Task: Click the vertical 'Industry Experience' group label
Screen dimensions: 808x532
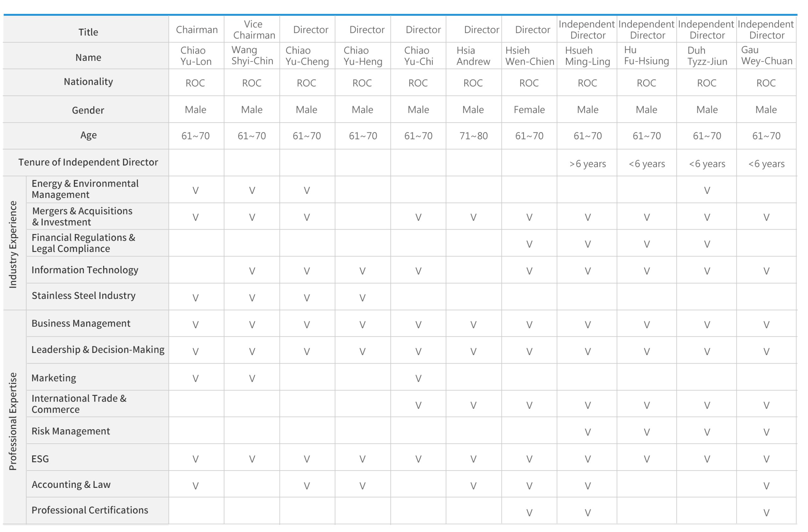Action: coord(13,245)
